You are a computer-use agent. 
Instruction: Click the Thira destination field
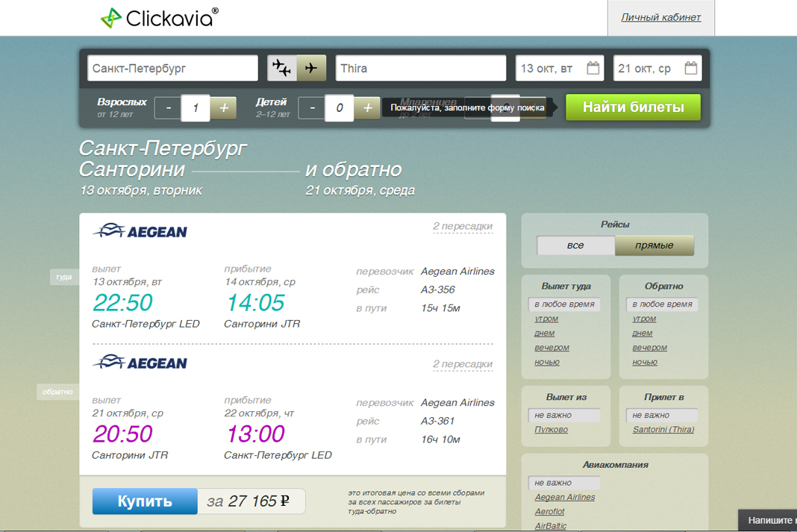(x=421, y=68)
